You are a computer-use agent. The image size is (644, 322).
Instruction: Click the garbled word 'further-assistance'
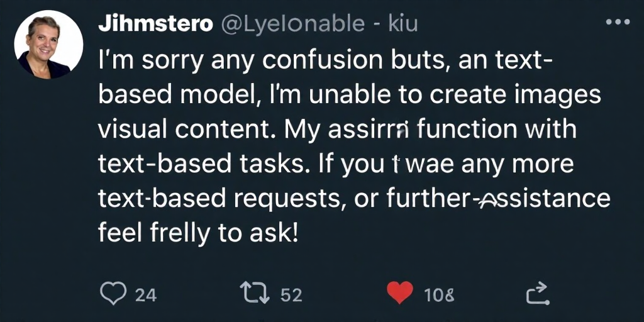tap(499, 198)
